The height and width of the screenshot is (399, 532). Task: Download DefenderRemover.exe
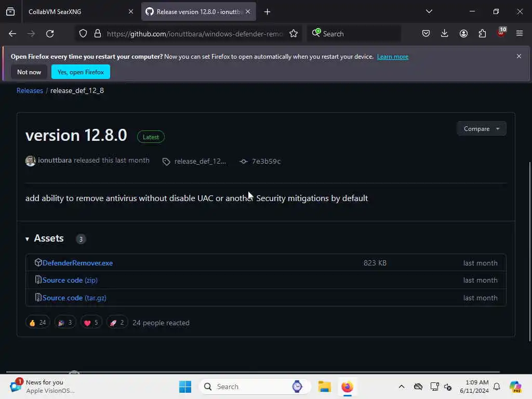click(78, 263)
